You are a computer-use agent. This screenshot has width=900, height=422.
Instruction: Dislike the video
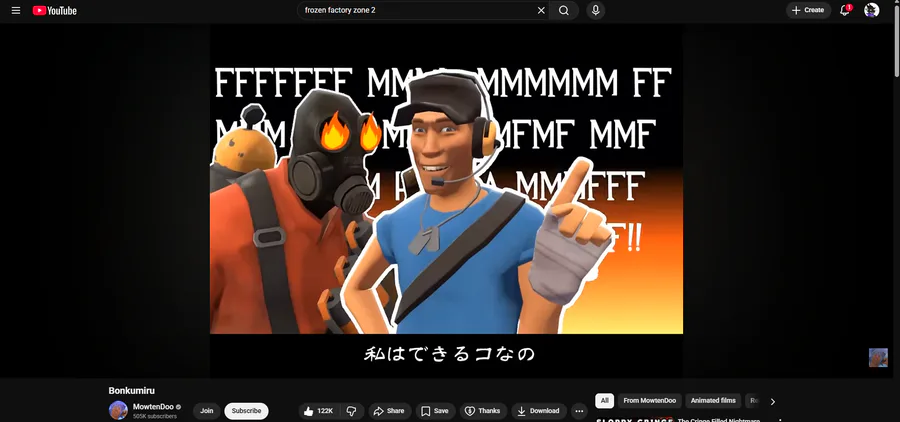[x=352, y=411]
